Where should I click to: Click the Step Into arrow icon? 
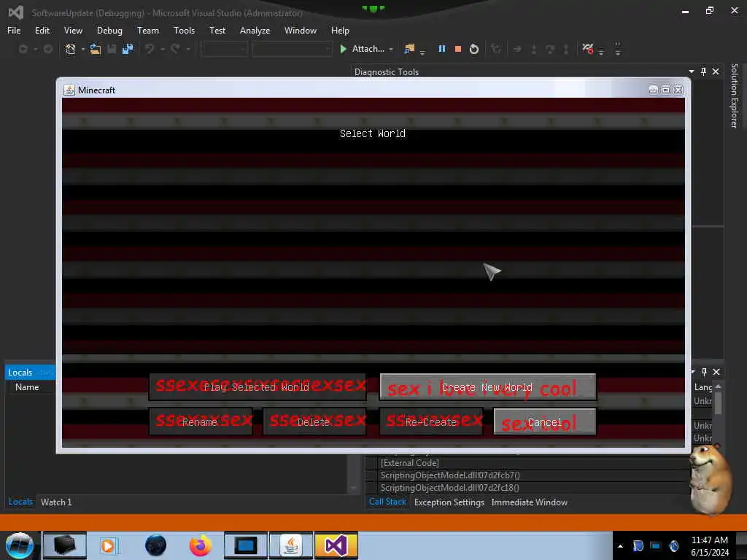pyautogui.click(x=533, y=49)
